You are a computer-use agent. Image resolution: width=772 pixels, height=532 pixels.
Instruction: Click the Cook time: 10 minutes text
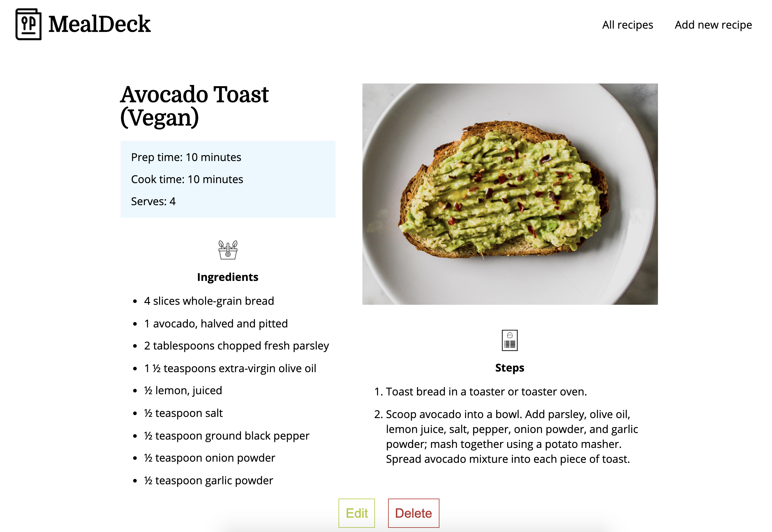point(187,179)
